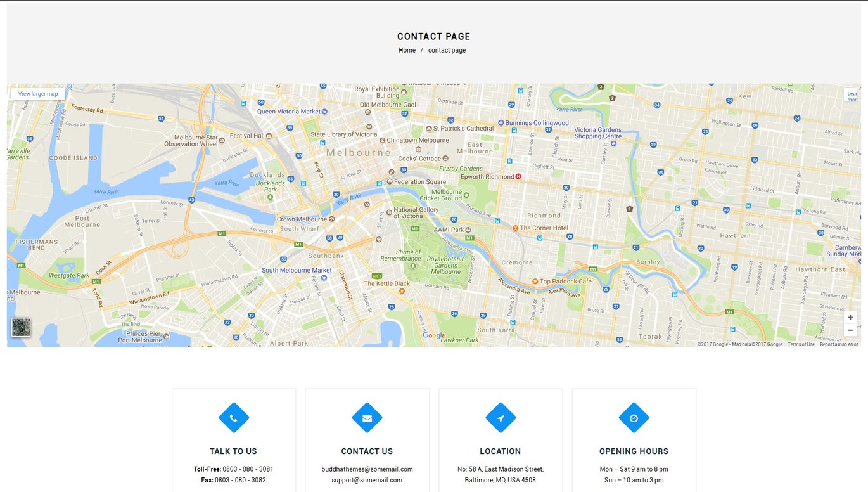Image resolution: width=868 pixels, height=492 pixels.
Task: Click the LOCATION heading
Action: (x=501, y=451)
